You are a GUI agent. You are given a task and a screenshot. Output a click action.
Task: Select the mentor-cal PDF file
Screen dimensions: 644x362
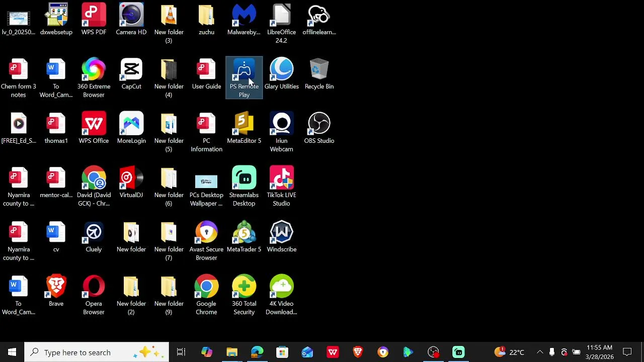(56, 182)
